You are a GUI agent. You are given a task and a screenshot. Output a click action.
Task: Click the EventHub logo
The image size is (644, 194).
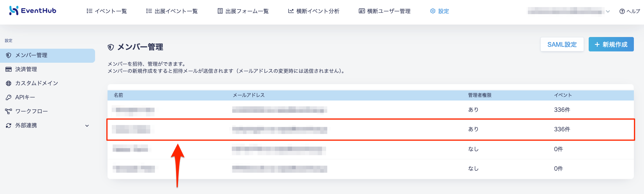pos(33,11)
